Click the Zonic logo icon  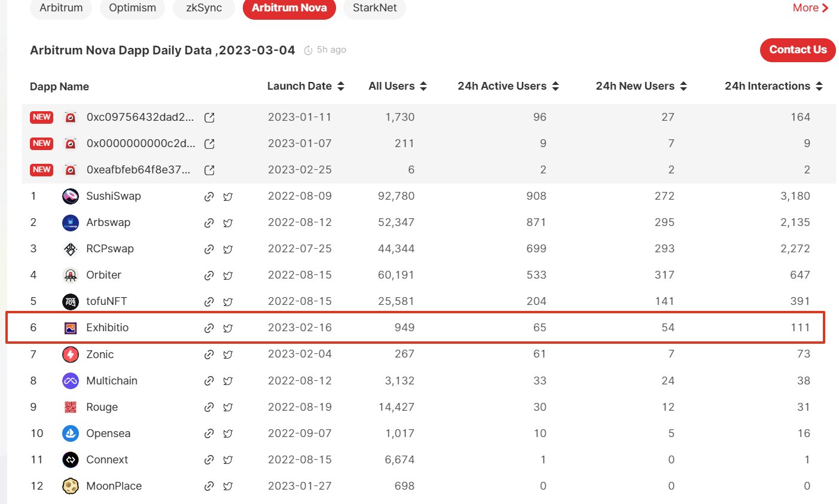[x=71, y=355]
